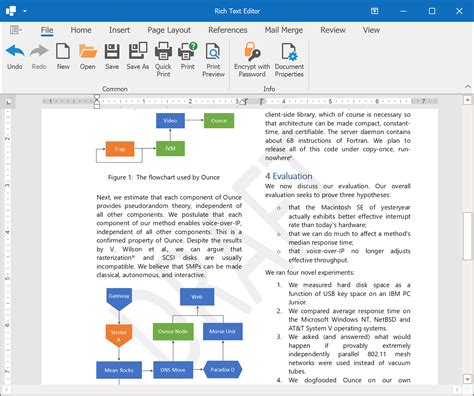Select the Morse Unit diagram box
This screenshot has width=474, height=396.
click(x=223, y=332)
